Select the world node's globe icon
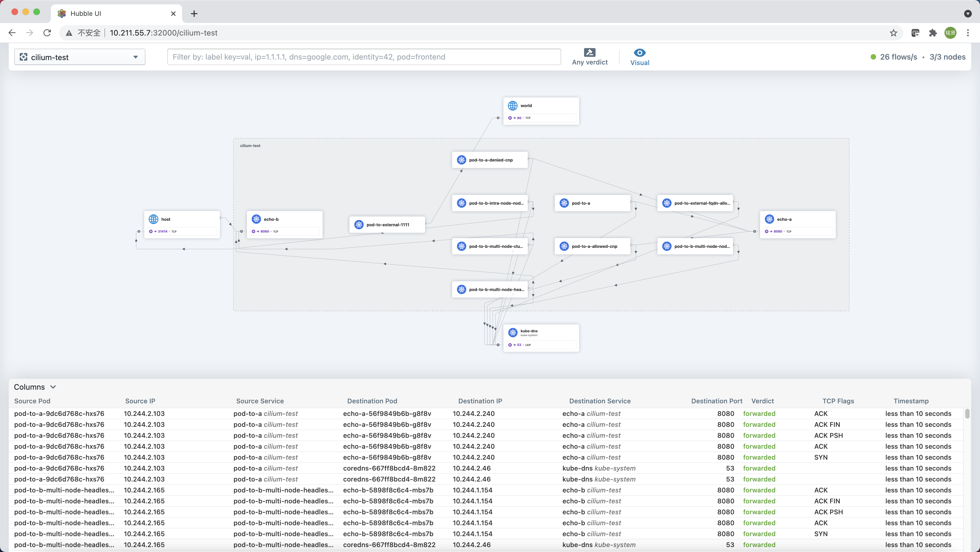The width and height of the screenshot is (980, 552). point(512,105)
